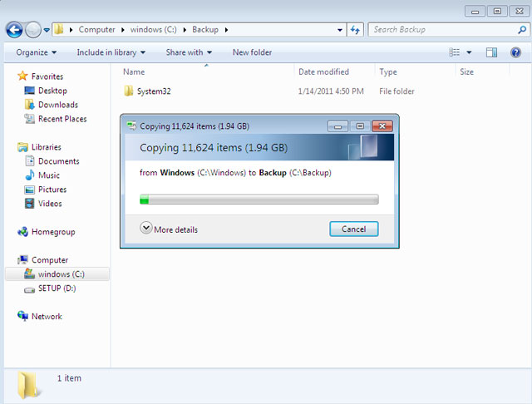Click the 1/14/2011 4:50 PM date cell
The width and height of the screenshot is (532, 404).
pos(331,91)
